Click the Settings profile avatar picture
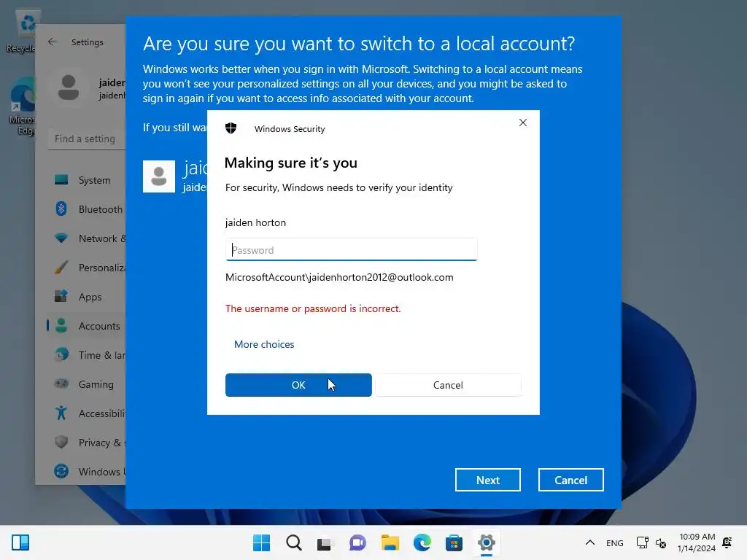 69,87
